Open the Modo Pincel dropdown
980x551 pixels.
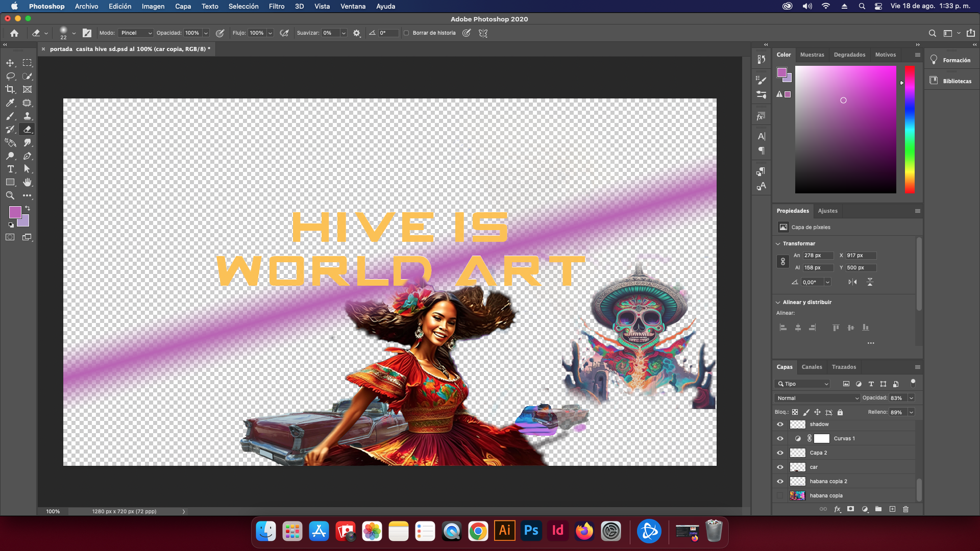[136, 33]
